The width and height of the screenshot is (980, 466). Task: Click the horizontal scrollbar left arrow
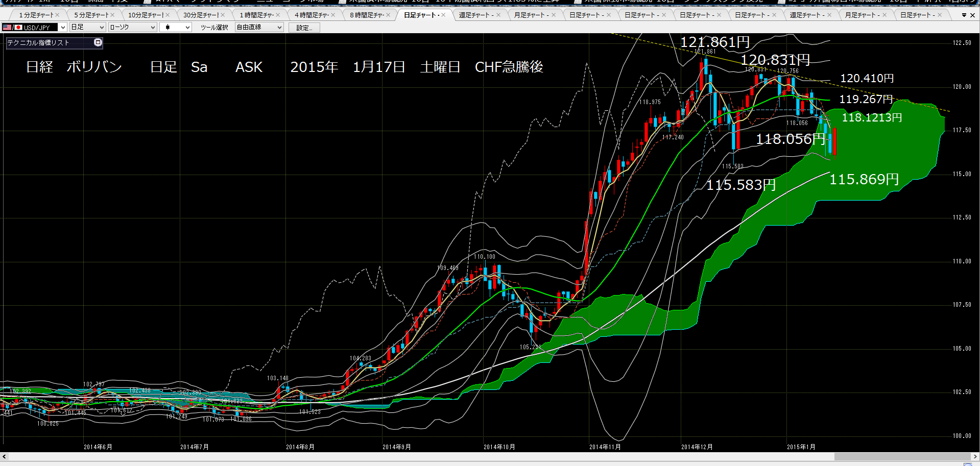[x=4, y=457]
